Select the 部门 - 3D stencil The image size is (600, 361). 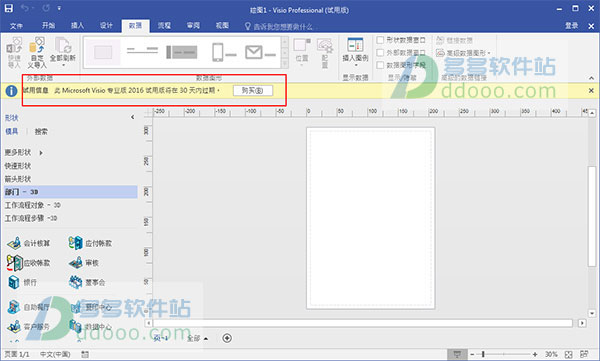[71, 192]
